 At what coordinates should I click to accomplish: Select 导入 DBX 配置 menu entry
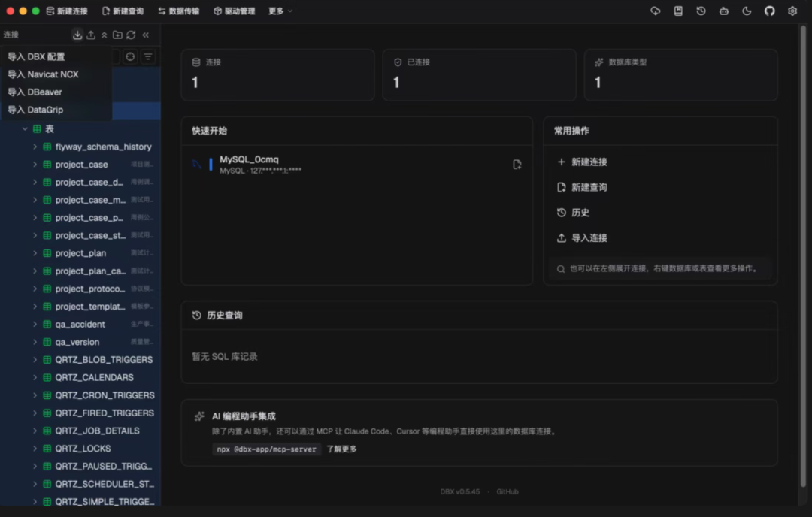(56, 57)
